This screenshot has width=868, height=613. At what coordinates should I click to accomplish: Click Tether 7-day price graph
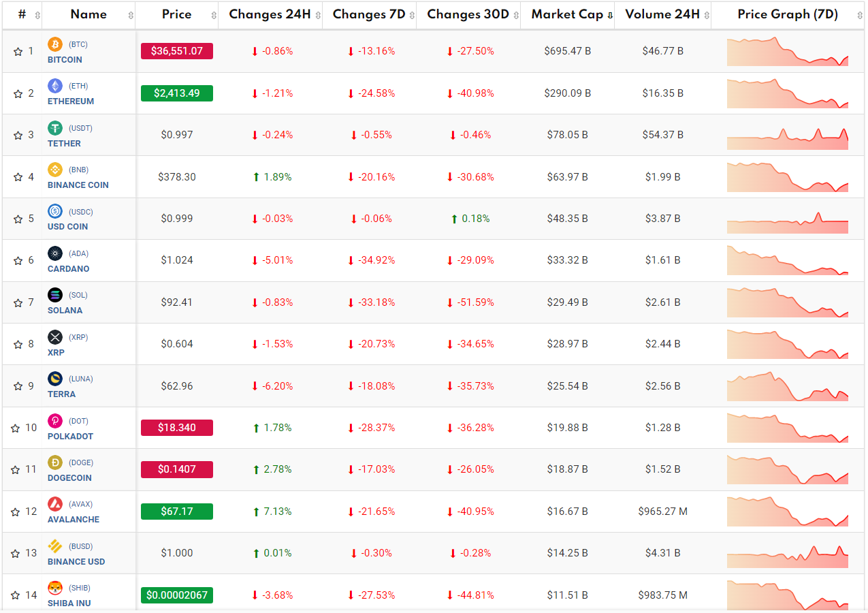click(x=788, y=138)
